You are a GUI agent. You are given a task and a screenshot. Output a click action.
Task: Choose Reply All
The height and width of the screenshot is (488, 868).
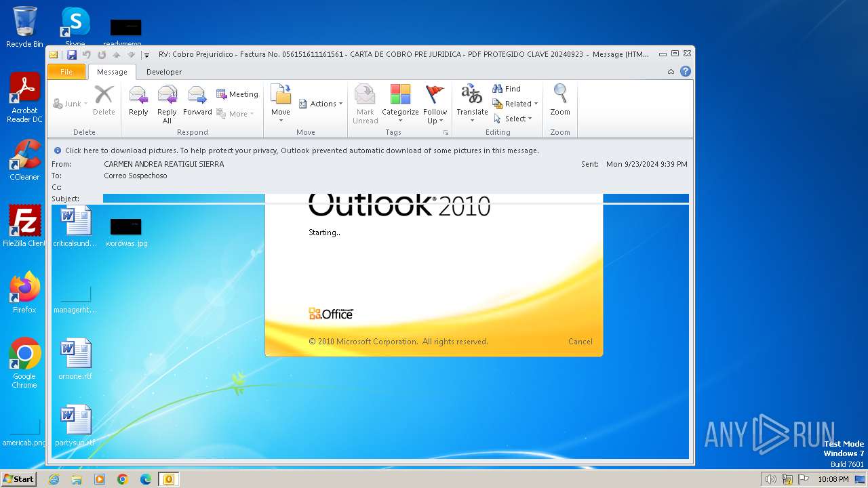tap(167, 104)
